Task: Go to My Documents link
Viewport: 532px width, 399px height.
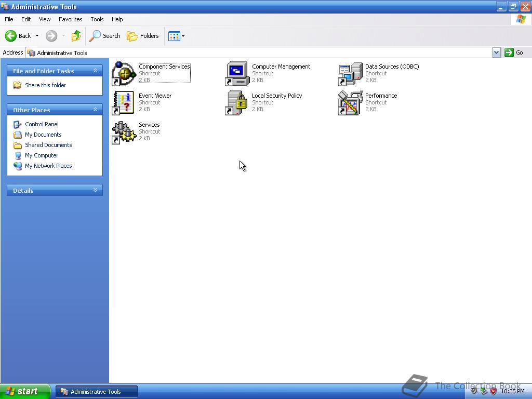Action: (43, 135)
